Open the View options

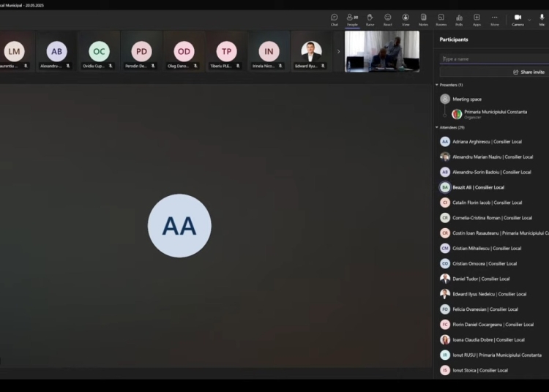point(406,20)
